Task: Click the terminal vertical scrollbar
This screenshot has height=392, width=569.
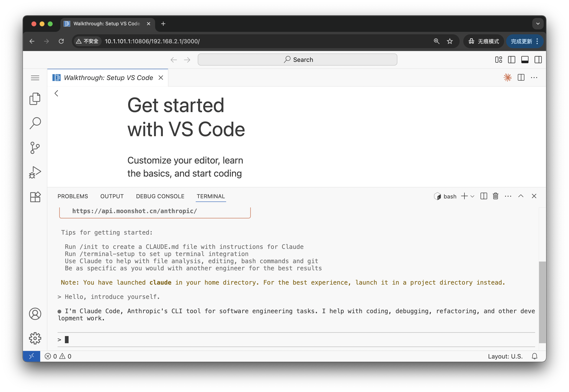Action: pyautogui.click(x=542, y=302)
